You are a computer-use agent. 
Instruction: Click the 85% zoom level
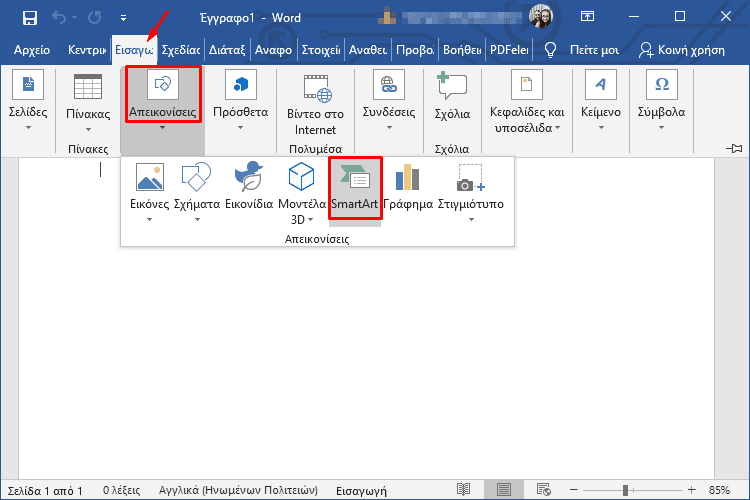[x=719, y=490]
